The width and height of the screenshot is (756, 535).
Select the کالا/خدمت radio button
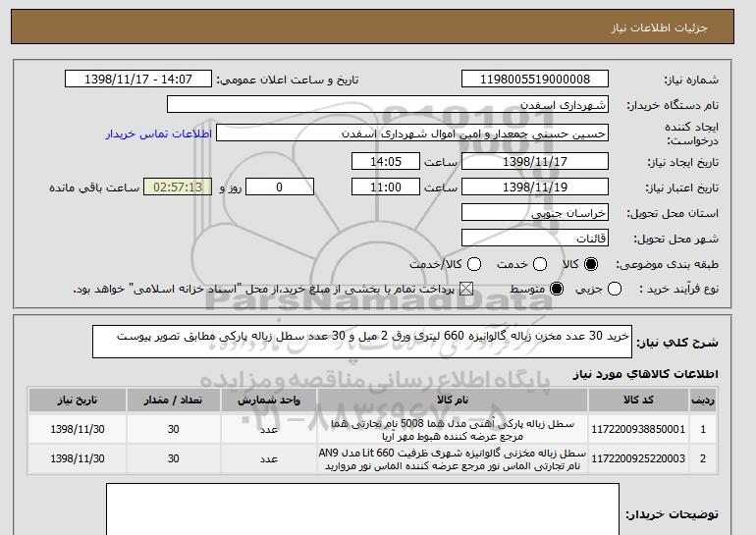click(x=474, y=264)
